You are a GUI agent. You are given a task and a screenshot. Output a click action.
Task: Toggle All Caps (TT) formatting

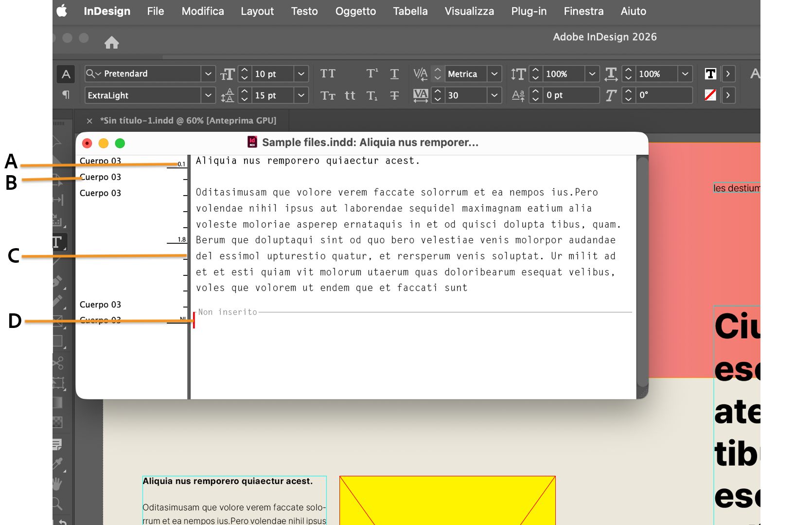point(328,73)
